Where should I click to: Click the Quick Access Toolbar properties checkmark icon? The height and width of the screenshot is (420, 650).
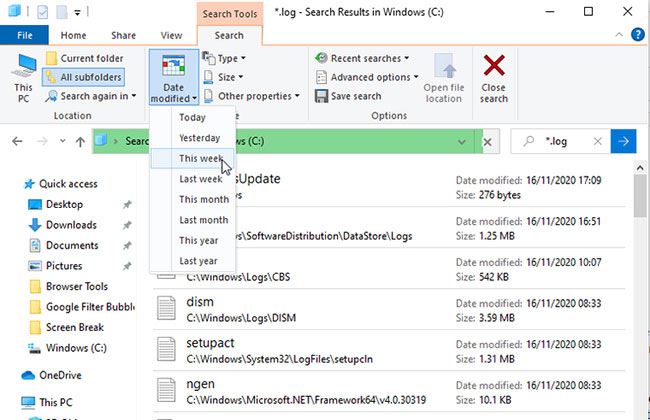[42, 12]
